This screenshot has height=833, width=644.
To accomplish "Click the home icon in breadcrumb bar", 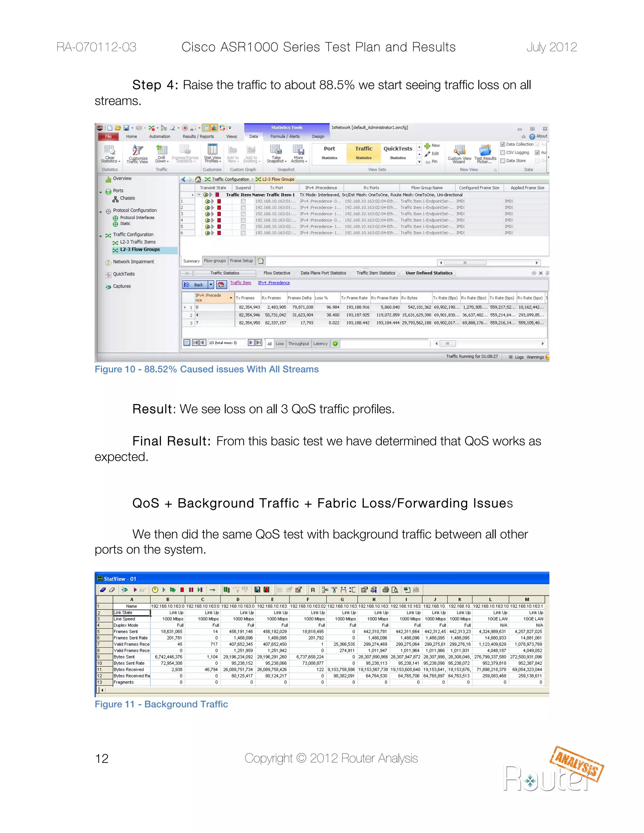I will tap(198, 179).
